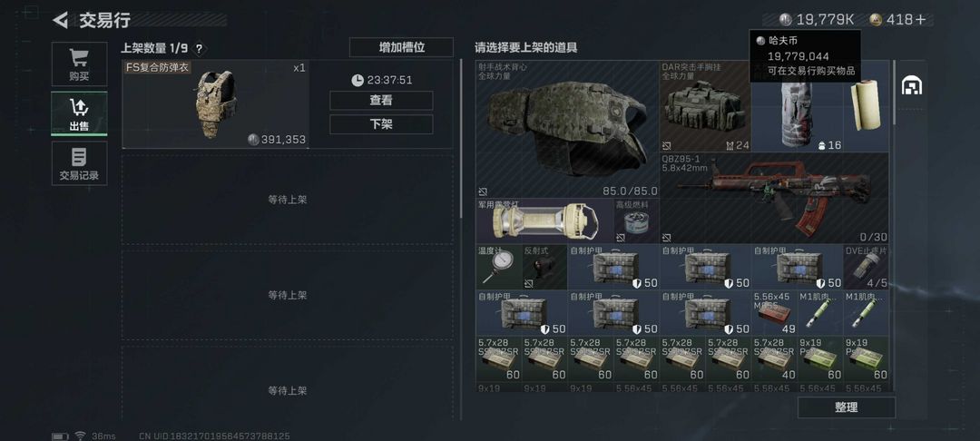The height and width of the screenshot is (441, 980).
Task: Open the 购买 shopping cart tab
Action: click(x=79, y=64)
